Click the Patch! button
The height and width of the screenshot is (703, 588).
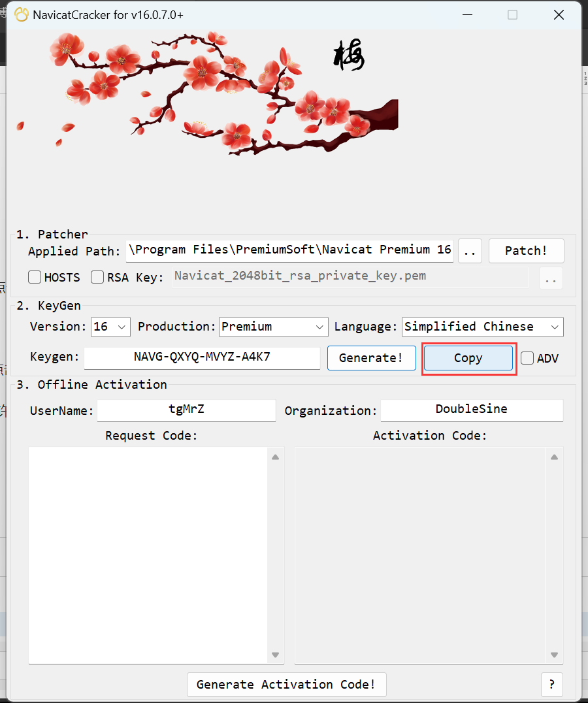(x=526, y=251)
